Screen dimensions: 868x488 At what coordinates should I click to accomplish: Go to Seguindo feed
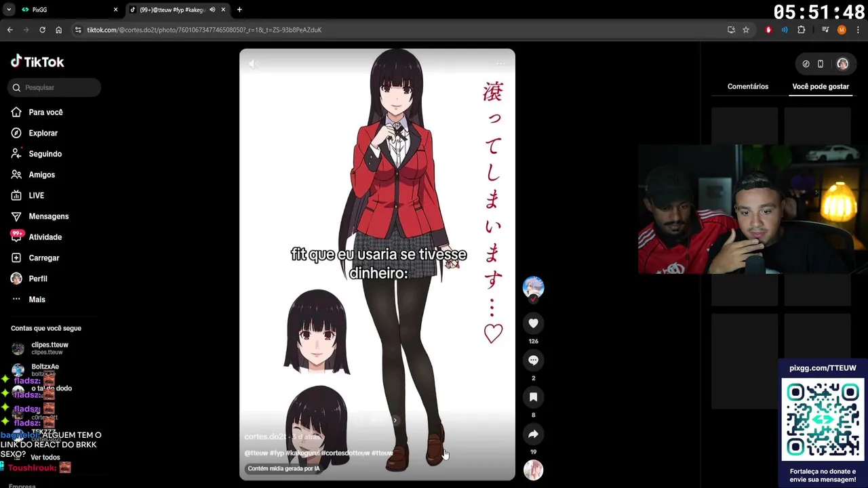(45, 154)
